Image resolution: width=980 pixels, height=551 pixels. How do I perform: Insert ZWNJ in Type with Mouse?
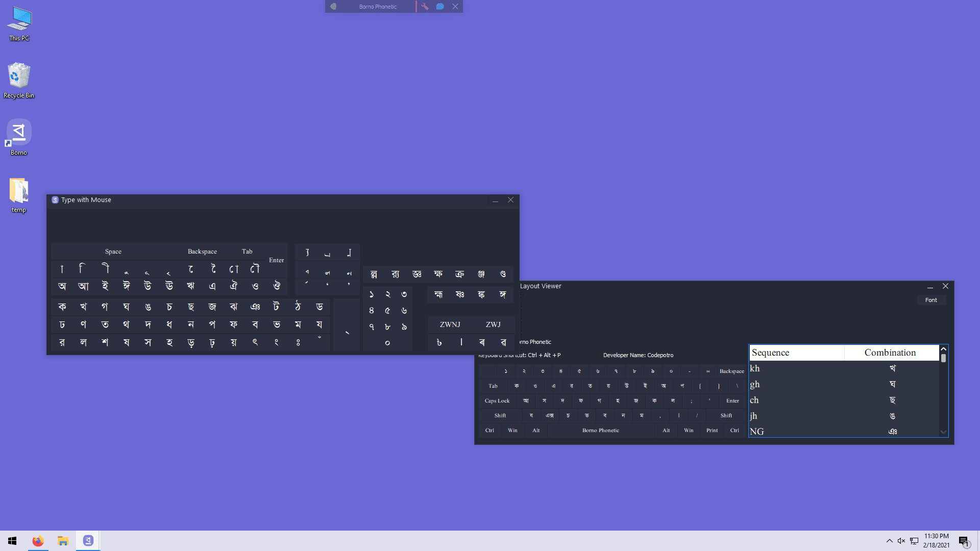pyautogui.click(x=450, y=324)
